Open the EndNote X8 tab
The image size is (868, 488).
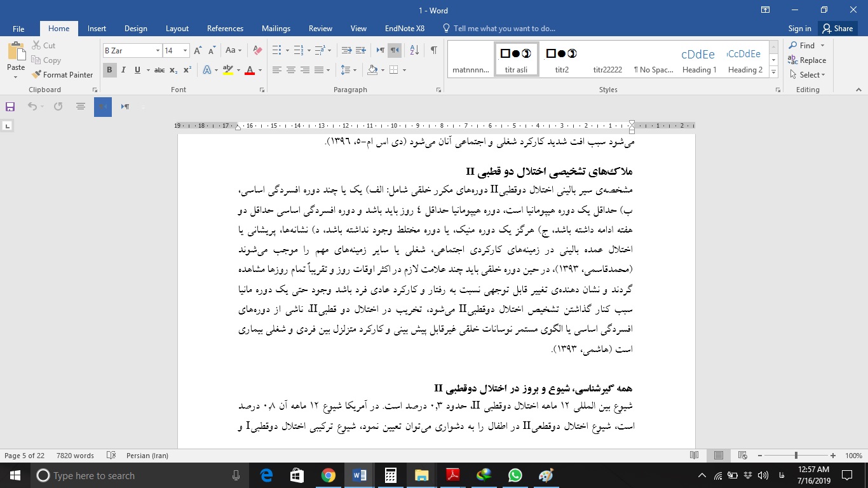tap(404, 29)
